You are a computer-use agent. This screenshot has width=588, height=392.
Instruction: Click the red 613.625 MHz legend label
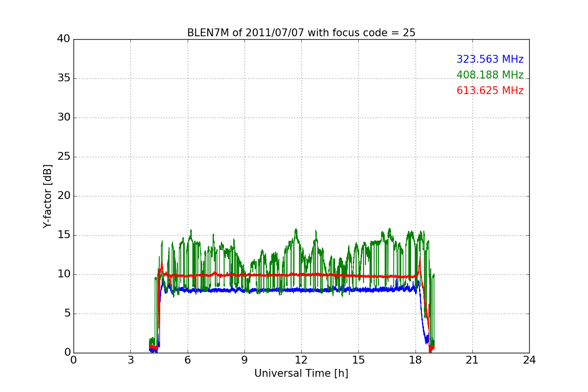[x=490, y=91]
